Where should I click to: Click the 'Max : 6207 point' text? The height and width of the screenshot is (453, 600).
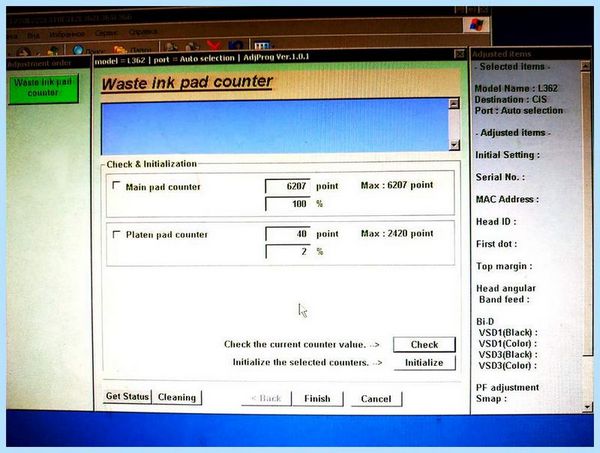pos(397,185)
